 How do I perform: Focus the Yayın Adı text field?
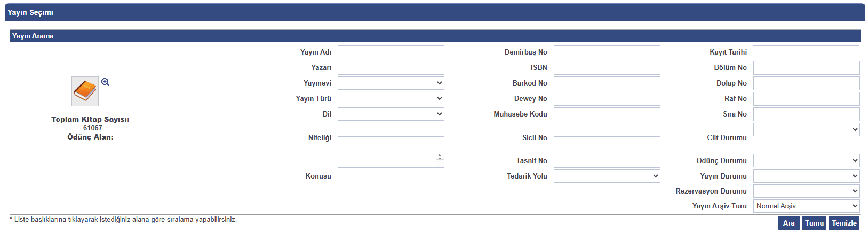pyautogui.click(x=391, y=52)
